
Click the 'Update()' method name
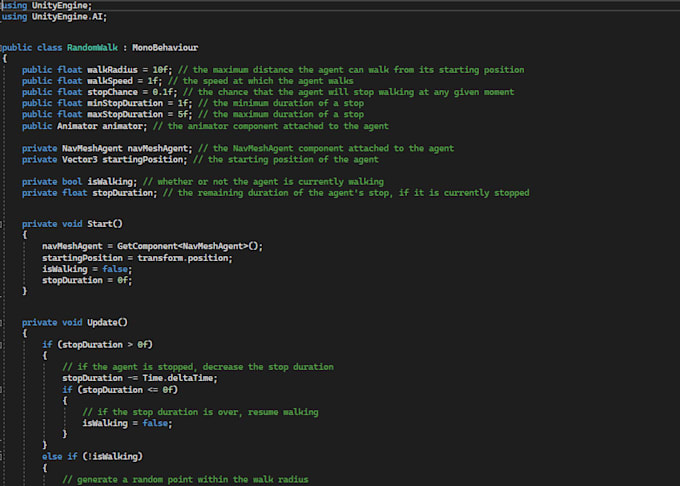(x=107, y=323)
